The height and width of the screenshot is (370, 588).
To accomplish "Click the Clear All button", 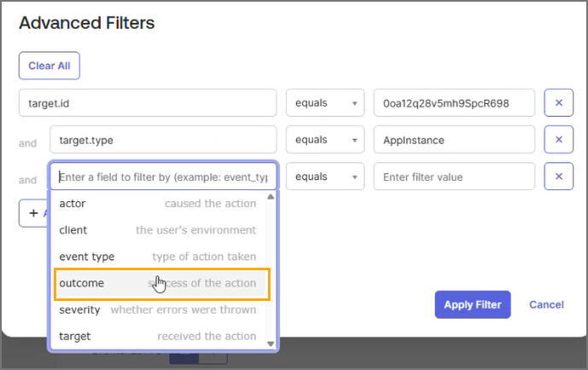I will click(x=49, y=66).
